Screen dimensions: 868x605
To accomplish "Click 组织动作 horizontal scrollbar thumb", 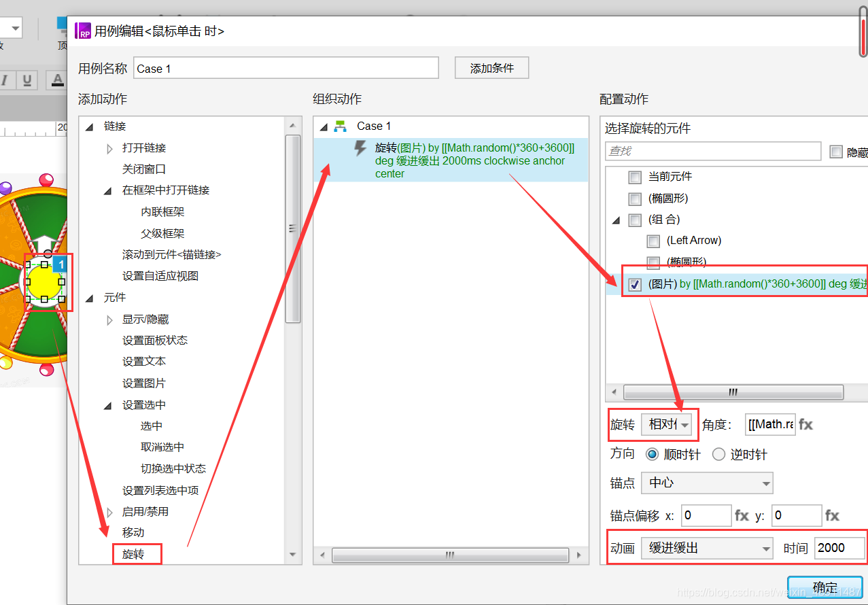I will coord(449,555).
